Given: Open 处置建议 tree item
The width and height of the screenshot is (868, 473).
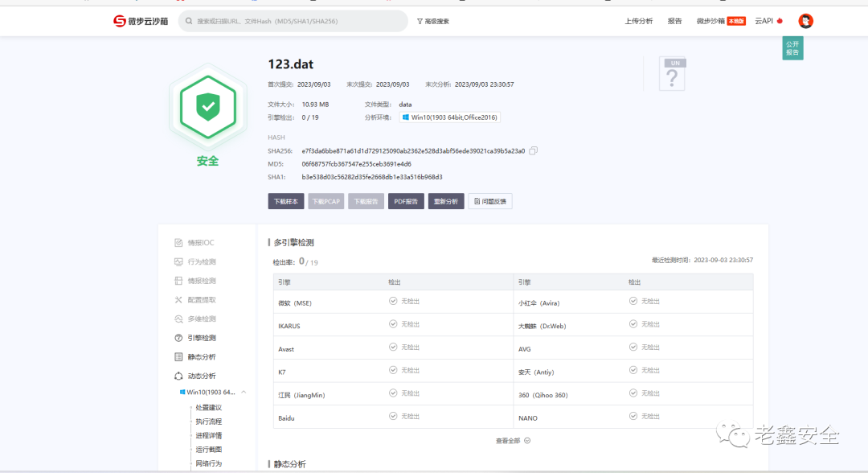Looking at the screenshot, I should pyautogui.click(x=209, y=408).
